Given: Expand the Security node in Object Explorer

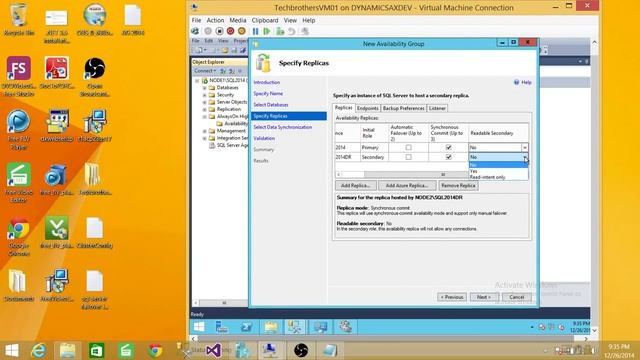Looking at the screenshot, I should pos(204,95).
